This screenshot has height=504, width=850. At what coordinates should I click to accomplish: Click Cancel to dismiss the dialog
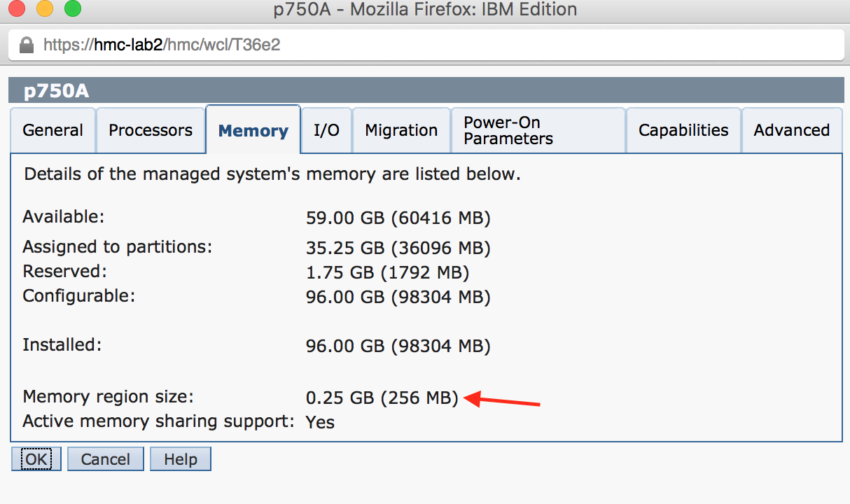tap(105, 458)
